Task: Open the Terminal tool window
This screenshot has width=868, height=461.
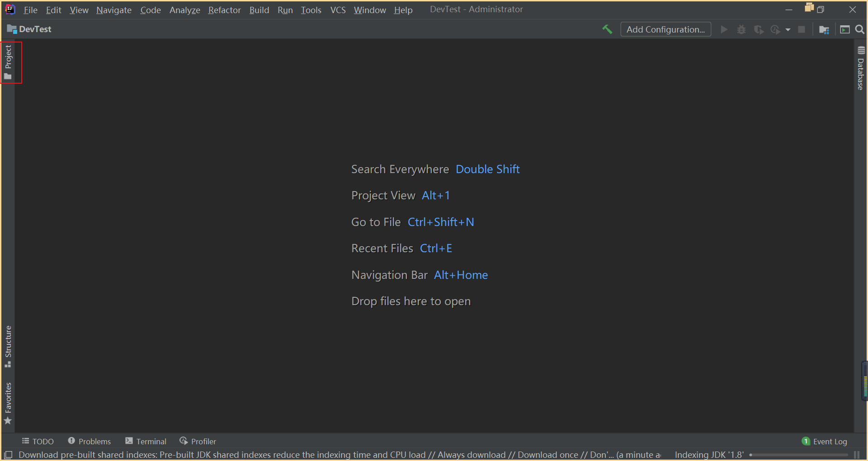Action: [x=146, y=441]
